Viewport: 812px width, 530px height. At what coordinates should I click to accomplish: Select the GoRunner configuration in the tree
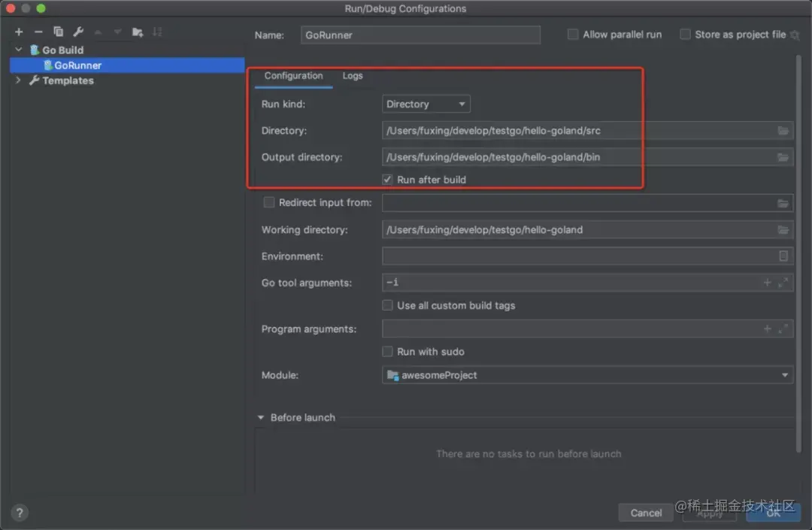[x=127, y=65]
